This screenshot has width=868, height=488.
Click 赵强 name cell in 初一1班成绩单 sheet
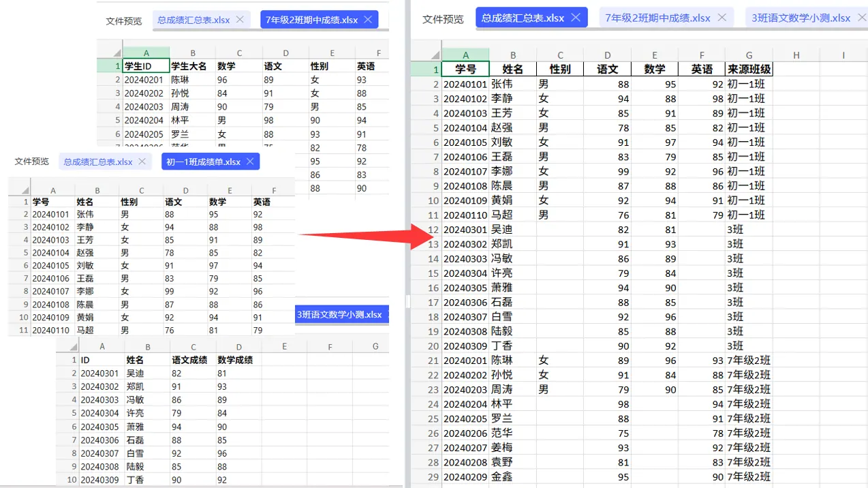click(x=97, y=253)
